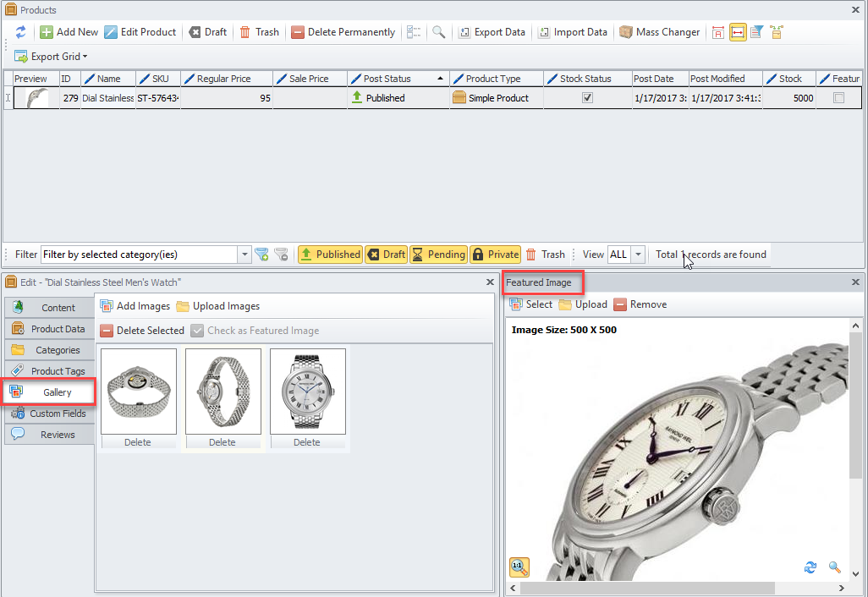This screenshot has height=597, width=868.
Task: Select second gallery bracelet watch thumbnail
Action: tap(223, 392)
